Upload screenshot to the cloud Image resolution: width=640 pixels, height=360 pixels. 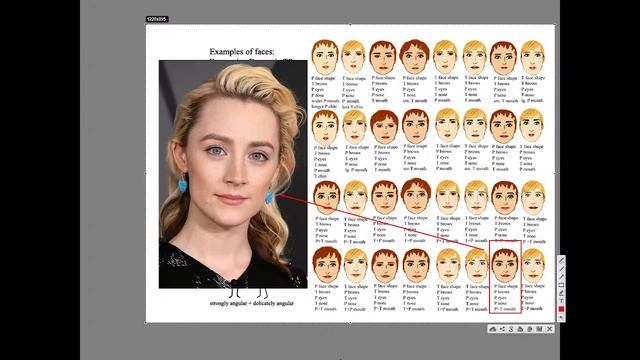click(x=493, y=329)
